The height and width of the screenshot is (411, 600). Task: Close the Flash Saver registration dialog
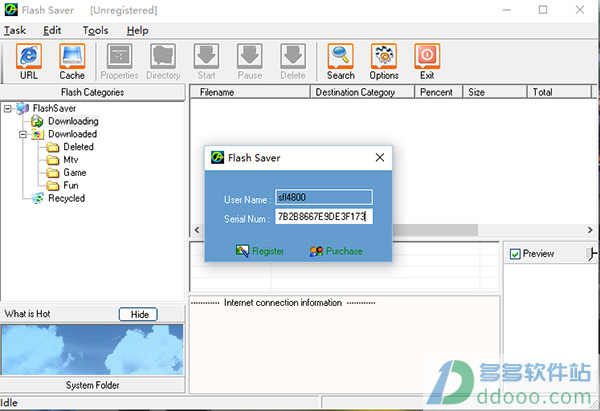tap(380, 157)
